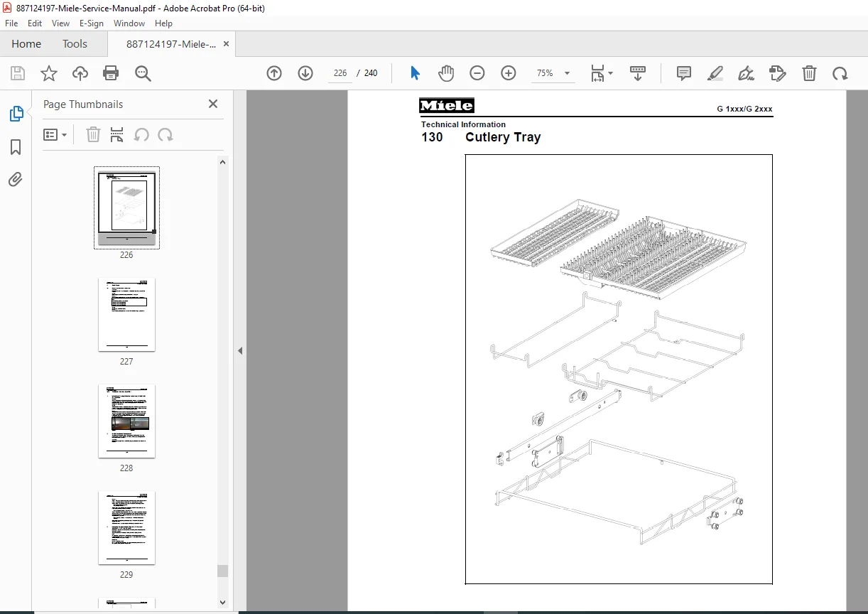Select the highlight text tool

tap(715, 73)
